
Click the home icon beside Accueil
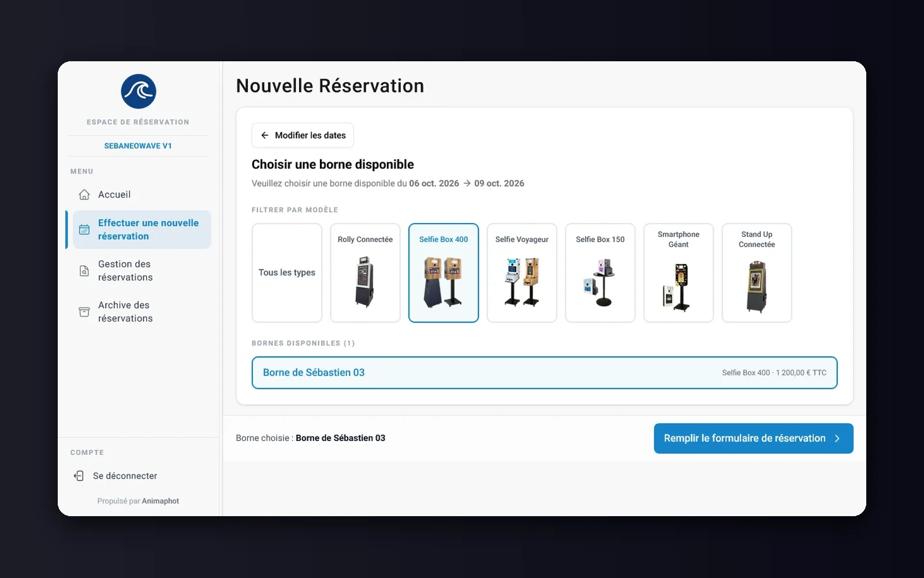(84, 195)
